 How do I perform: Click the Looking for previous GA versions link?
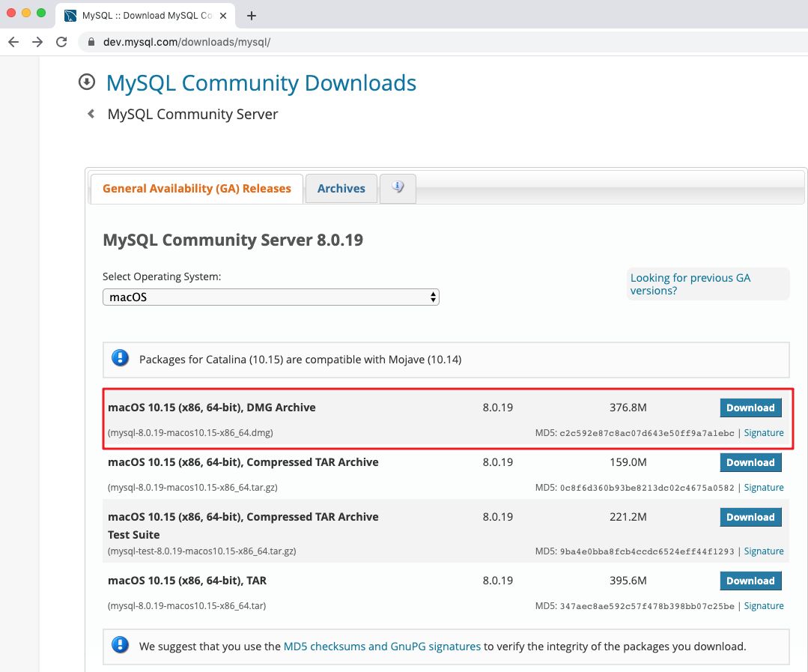point(689,284)
